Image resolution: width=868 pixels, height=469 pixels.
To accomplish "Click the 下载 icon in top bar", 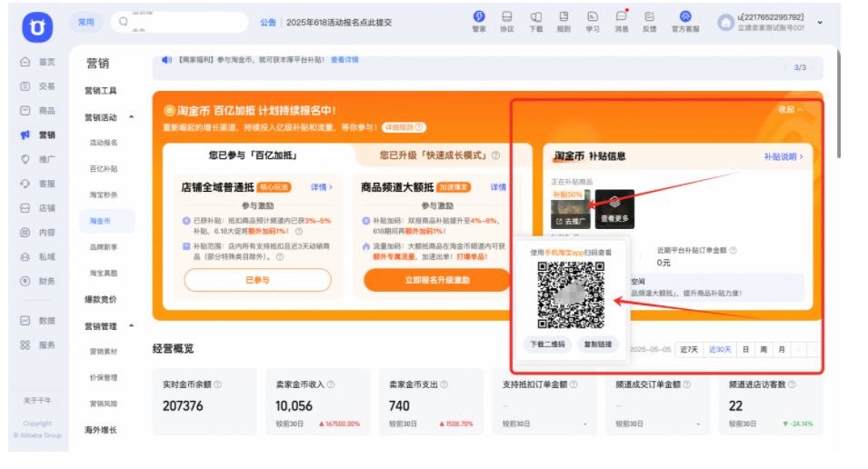I will 535,21.
